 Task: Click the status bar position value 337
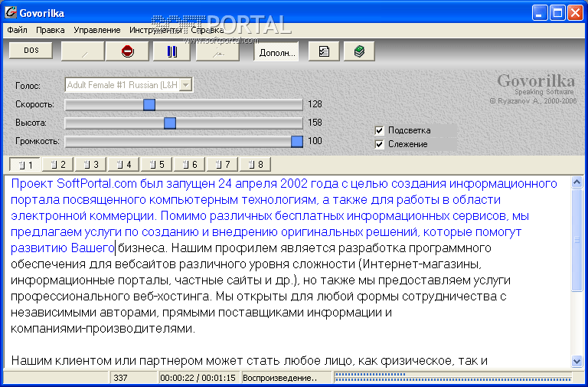click(x=120, y=378)
